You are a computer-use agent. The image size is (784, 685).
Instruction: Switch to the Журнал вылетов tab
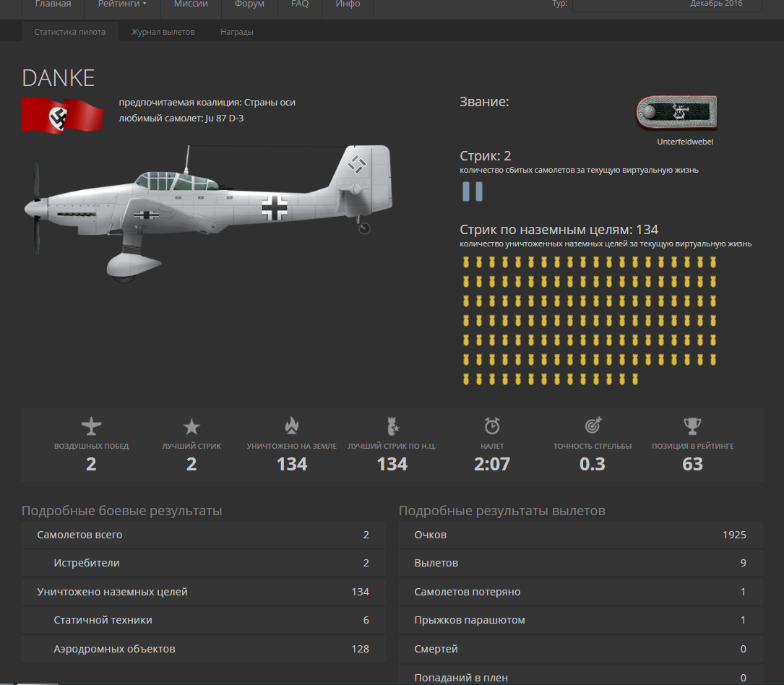click(x=163, y=32)
